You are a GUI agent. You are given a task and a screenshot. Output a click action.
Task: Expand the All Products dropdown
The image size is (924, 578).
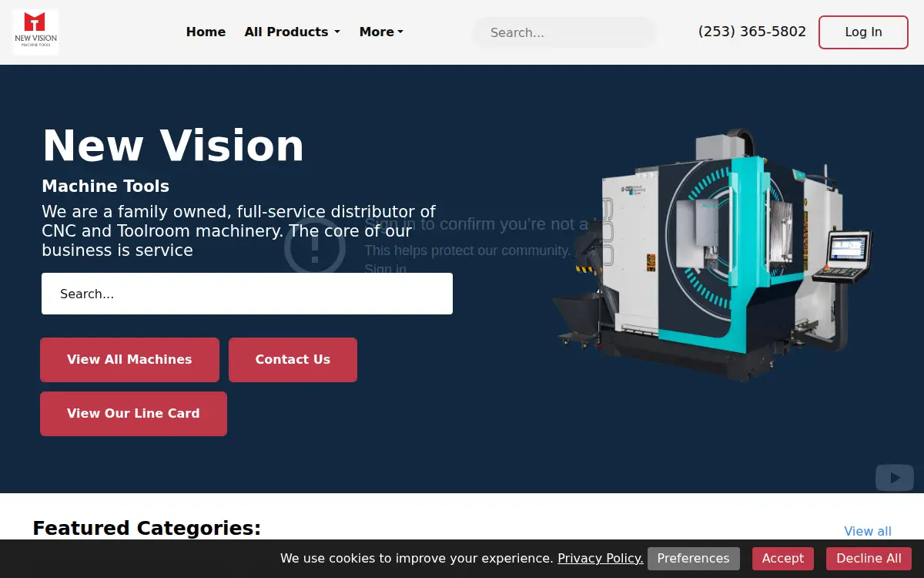[x=292, y=32]
